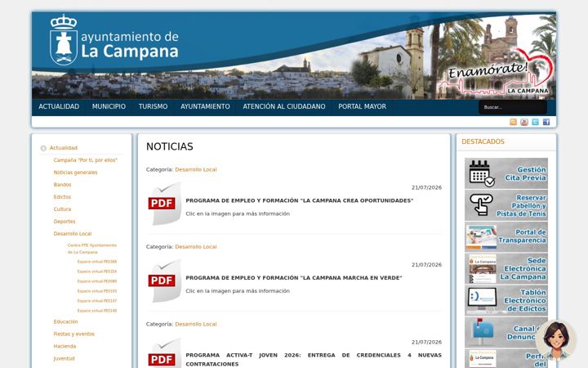Click Desarrollo Local category above Crea Oportunidades
This screenshot has width=588, height=368.
pos(196,170)
